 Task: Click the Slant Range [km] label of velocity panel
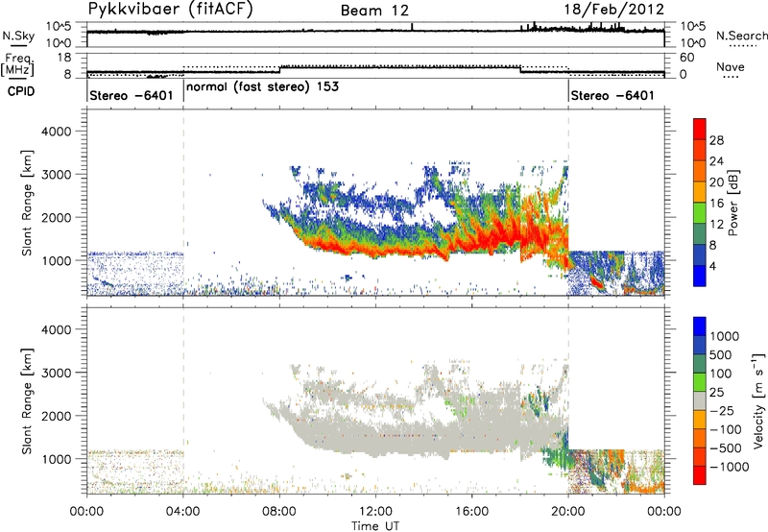(27, 401)
